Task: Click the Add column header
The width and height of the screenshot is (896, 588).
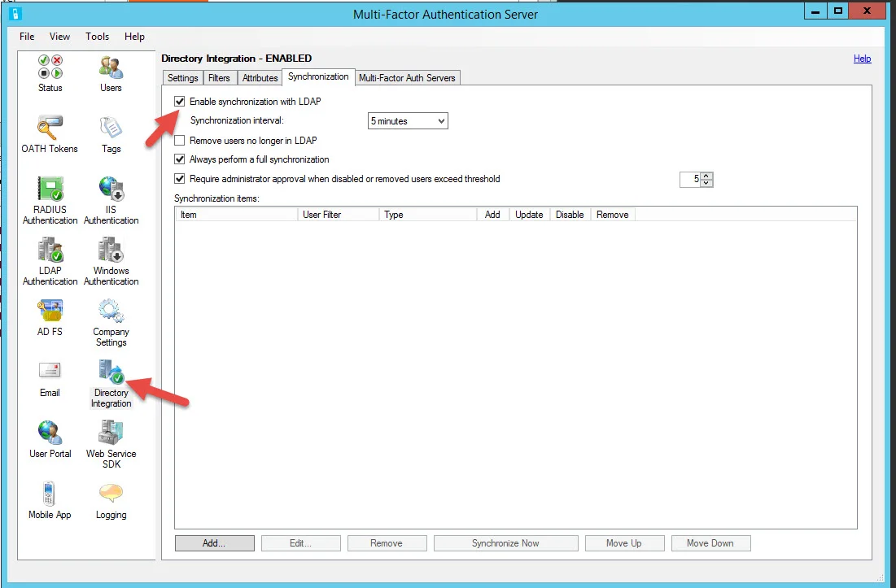Action: point(492,215)
